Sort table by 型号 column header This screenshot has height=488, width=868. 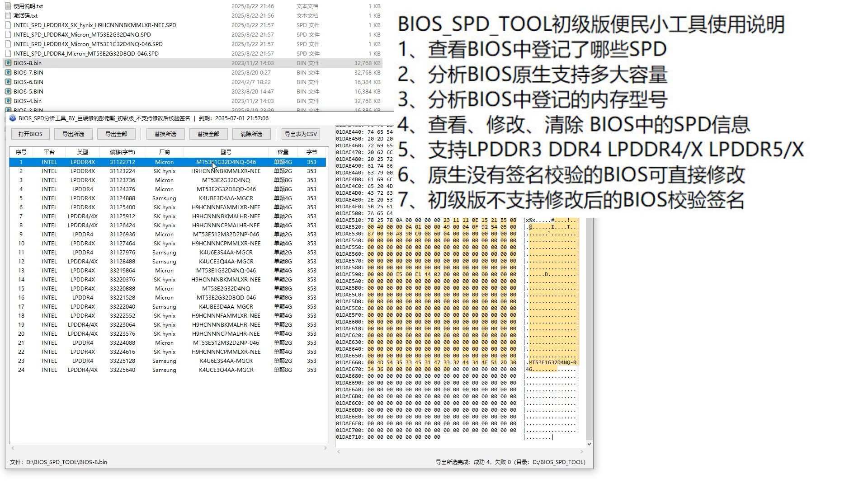[x=226, y=152]
